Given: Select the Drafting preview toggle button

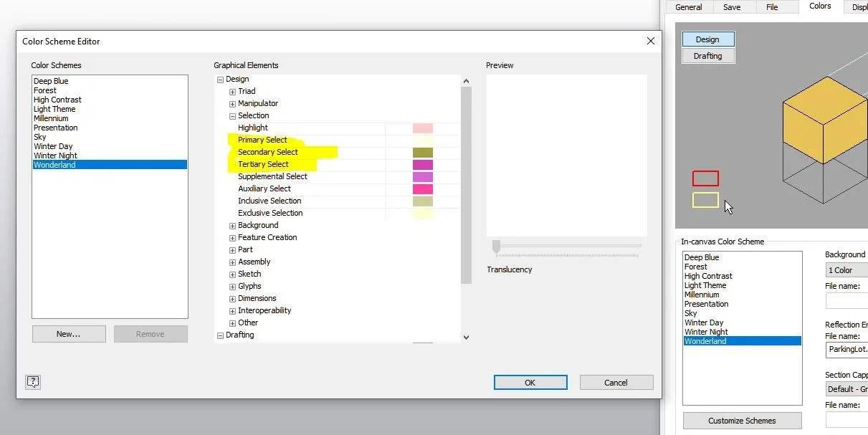Looking at the screenshot, I should (x=707, y=56).
